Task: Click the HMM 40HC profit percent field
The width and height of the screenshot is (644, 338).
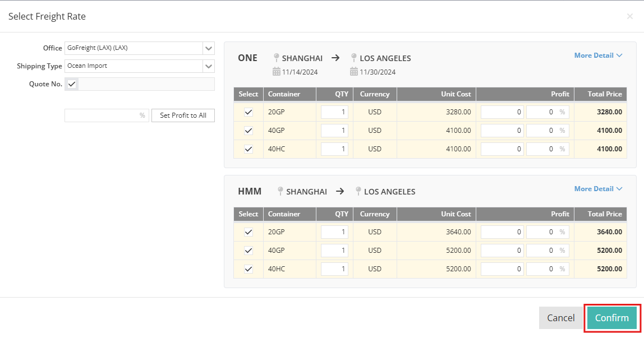Action: point(542,269)
